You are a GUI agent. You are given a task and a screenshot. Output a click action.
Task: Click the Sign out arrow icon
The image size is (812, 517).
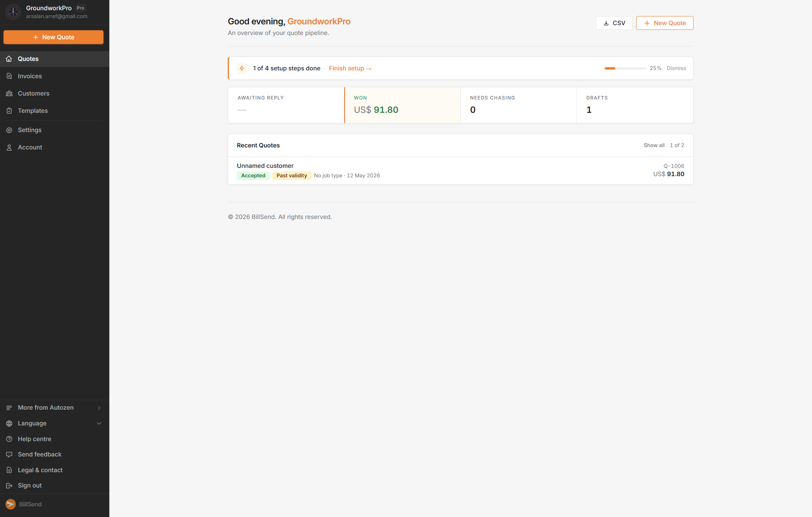click(x=9, y=486)
